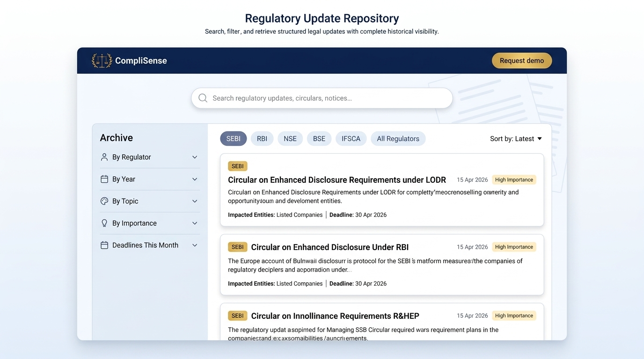This screenshot has height=359, width=644.
Task: Focus the regulatory updates search field
Action: click(322, 98)
